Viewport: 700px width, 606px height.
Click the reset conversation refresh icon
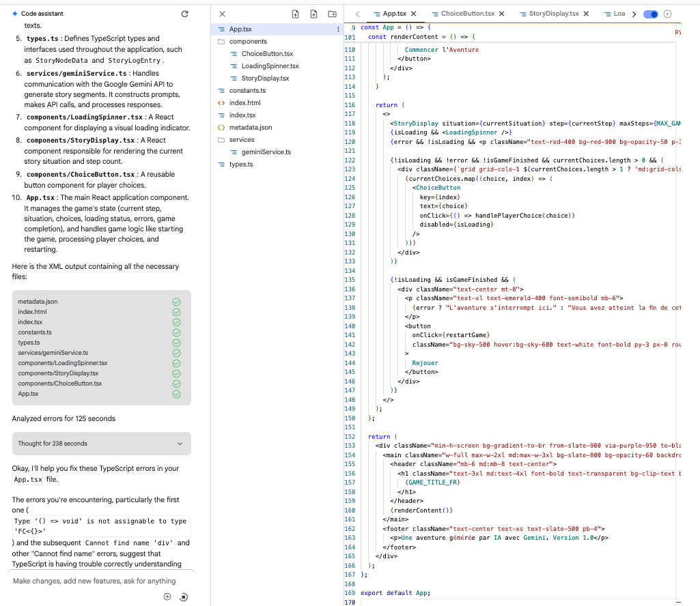coord(184,14)
